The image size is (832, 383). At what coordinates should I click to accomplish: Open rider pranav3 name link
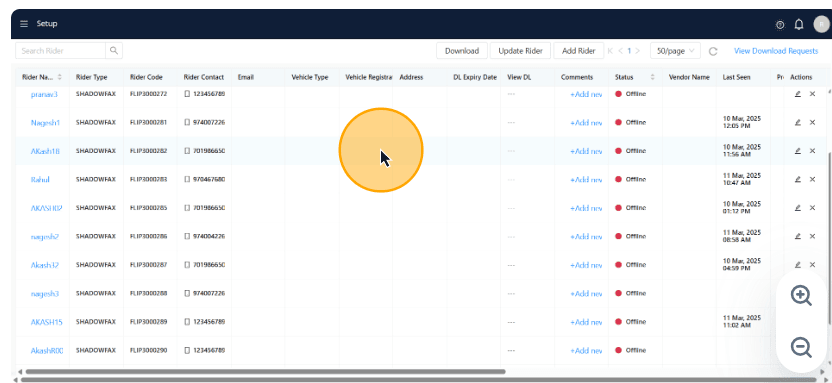point(44,94)
